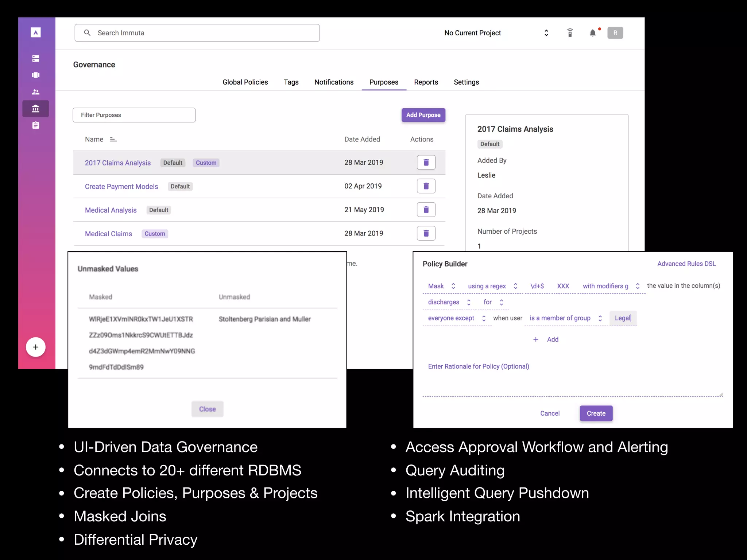
Task: Switch to the Tags tab
Action: pyautogui.click(x=291, y=82)
